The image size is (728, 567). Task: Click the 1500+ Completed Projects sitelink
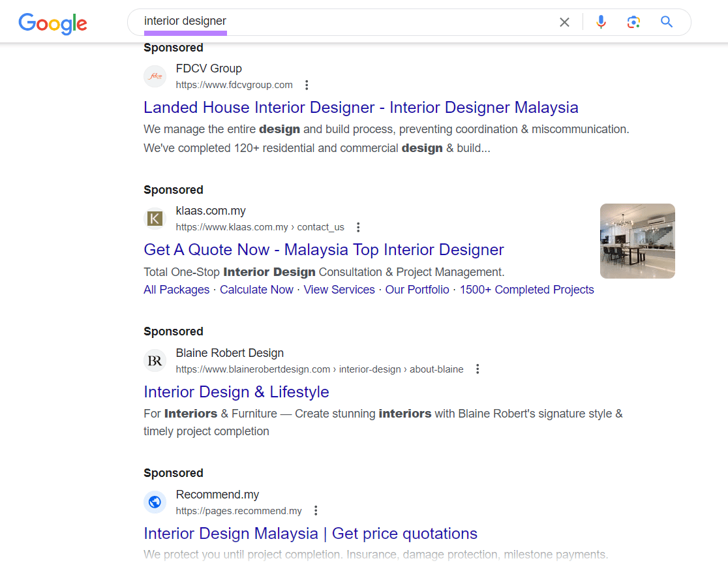coord(526,289)
